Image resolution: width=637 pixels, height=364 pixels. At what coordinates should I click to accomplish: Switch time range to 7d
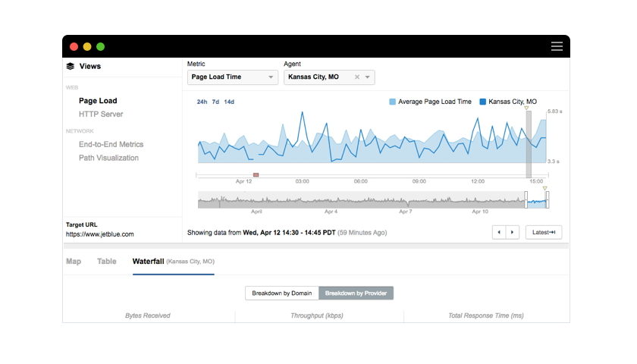(x=215, y=102)
